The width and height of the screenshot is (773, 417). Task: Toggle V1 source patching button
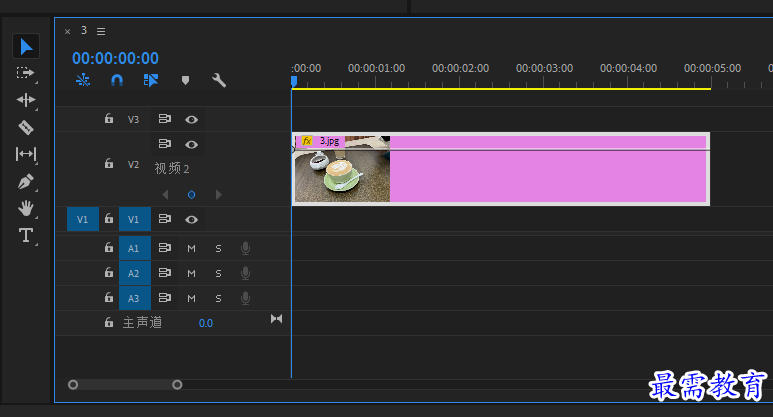click(x=83, y=219)
